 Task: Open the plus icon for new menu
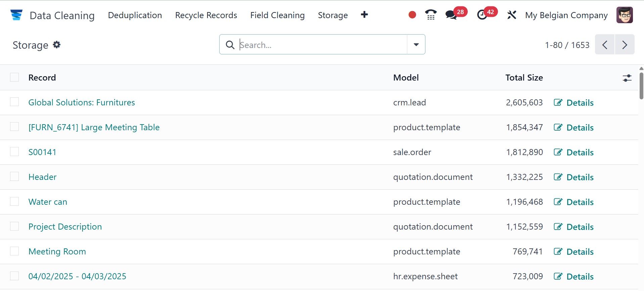pyautogui.click(x=364, y=15)
